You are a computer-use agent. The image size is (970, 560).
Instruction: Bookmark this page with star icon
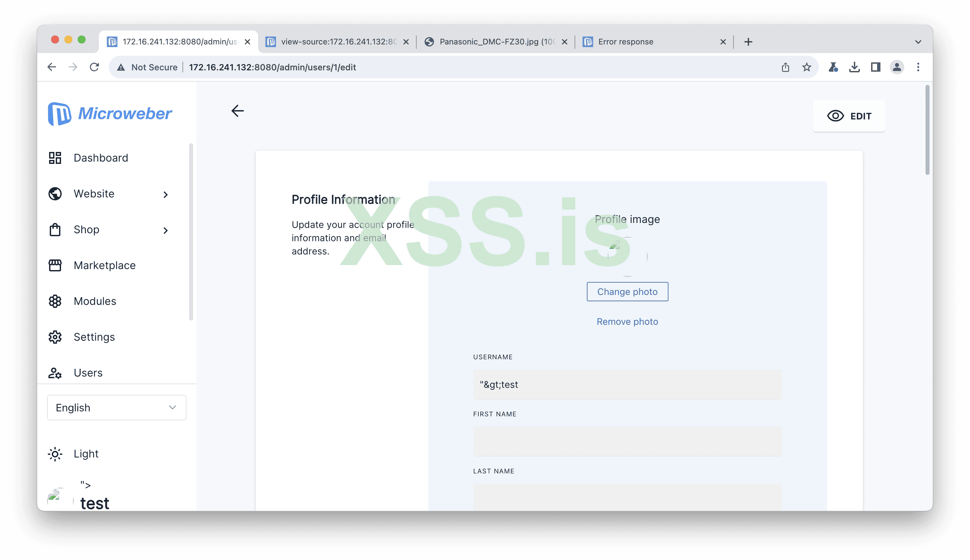click(x=806, y=67)
